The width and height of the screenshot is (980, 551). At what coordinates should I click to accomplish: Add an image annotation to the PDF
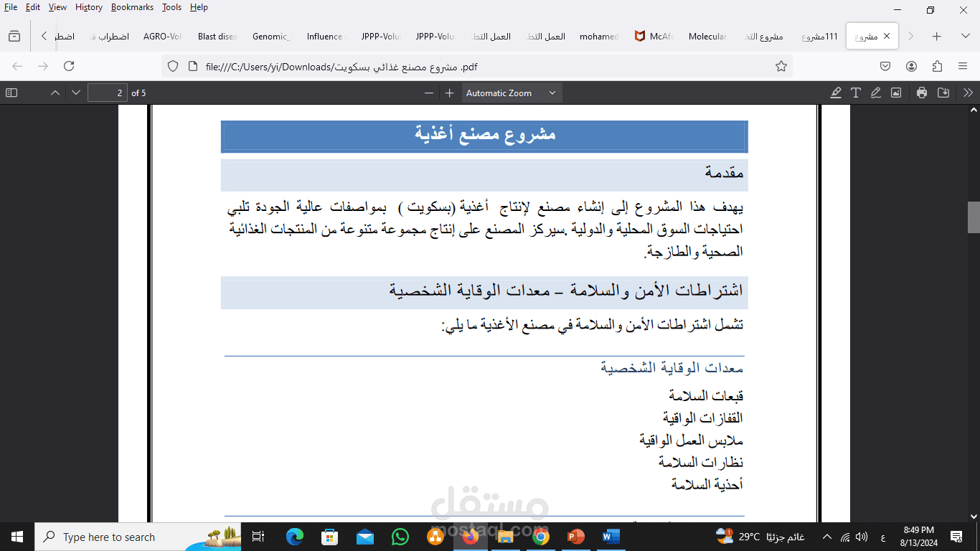click(896, 92)
